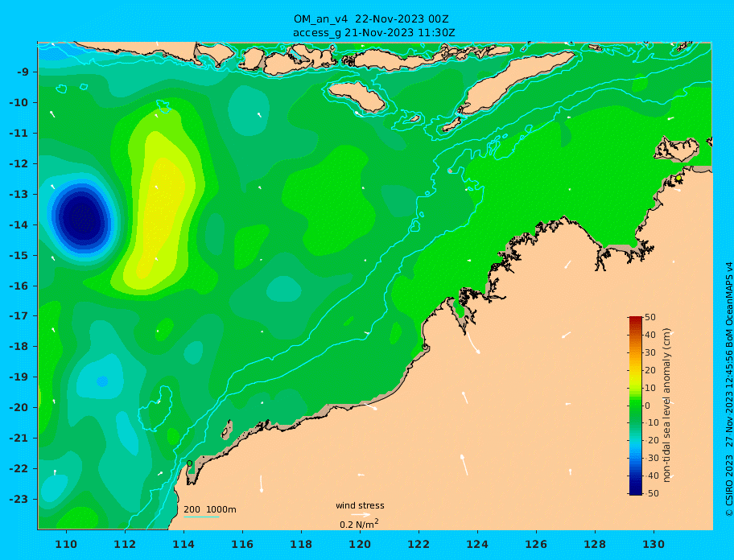Click the CSIRO 2023 BoM OceanMAPS copyright text

click(x=729, y=389)
